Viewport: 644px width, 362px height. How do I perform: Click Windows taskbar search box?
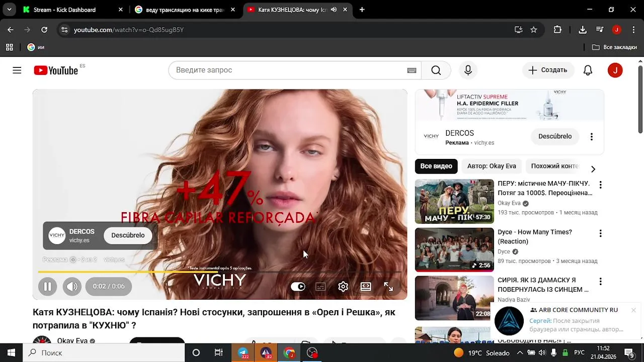pyautogui.click(x=104, y=352)
